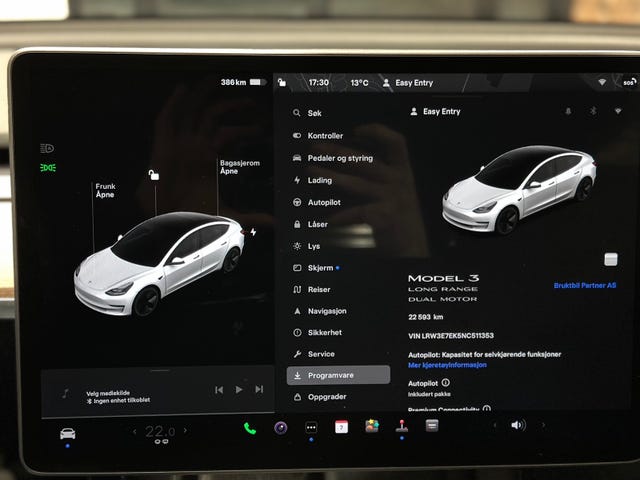Tap the Wi-Fi icon in top status bar

click(602, 82)
